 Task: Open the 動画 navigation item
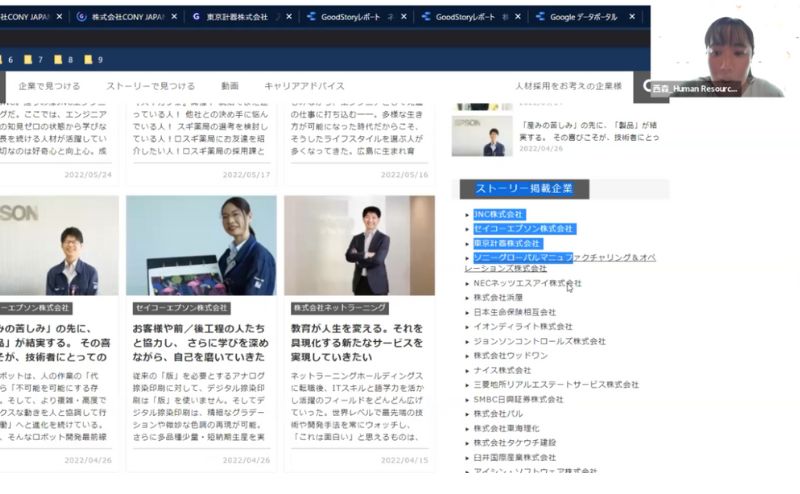click(230, 86)
